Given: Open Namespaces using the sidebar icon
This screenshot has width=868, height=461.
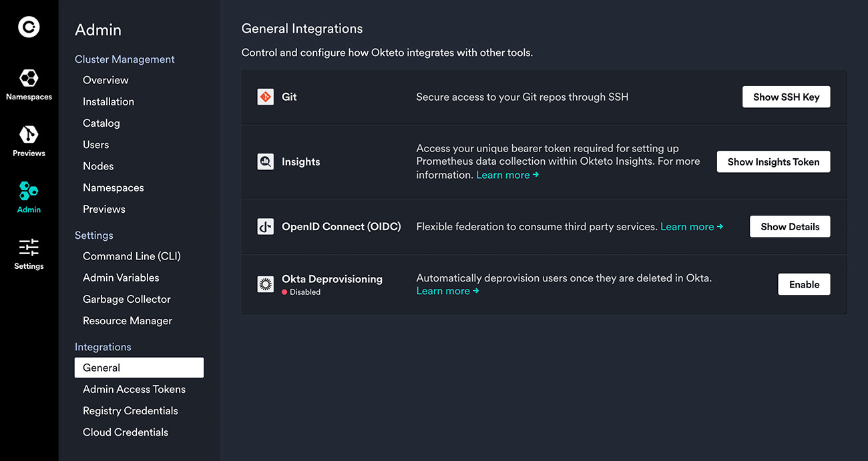Looking at the screenshot, I should (x=28, y=80).
